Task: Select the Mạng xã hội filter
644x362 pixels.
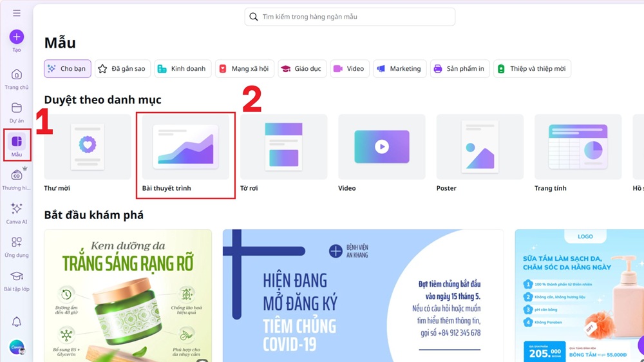Action: [x=244, y=69]
